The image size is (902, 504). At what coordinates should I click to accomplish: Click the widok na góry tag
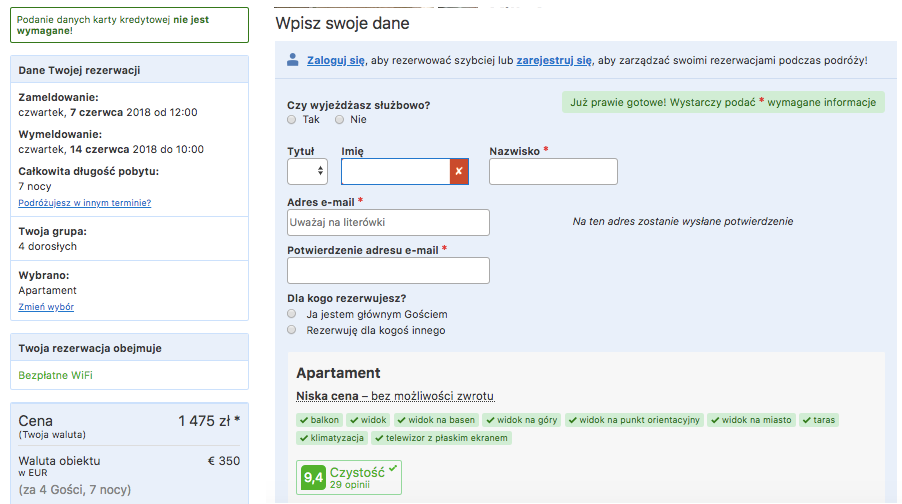(522, 420)
